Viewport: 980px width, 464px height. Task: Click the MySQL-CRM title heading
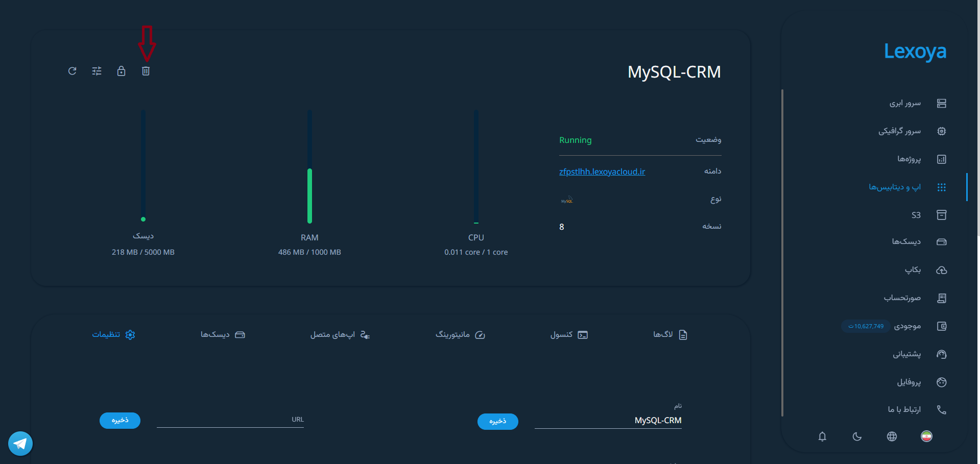point(674,72)
